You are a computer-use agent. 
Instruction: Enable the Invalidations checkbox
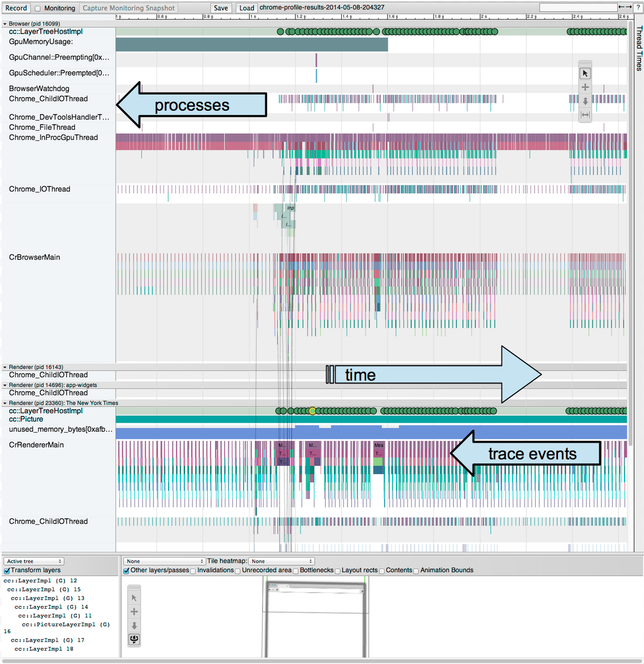(193, 571)
